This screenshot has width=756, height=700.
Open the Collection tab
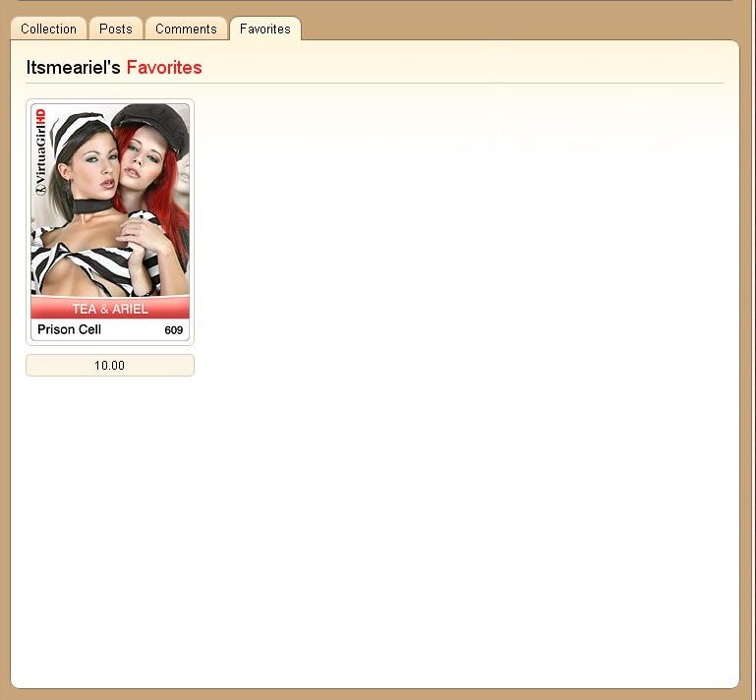(48, 29)
